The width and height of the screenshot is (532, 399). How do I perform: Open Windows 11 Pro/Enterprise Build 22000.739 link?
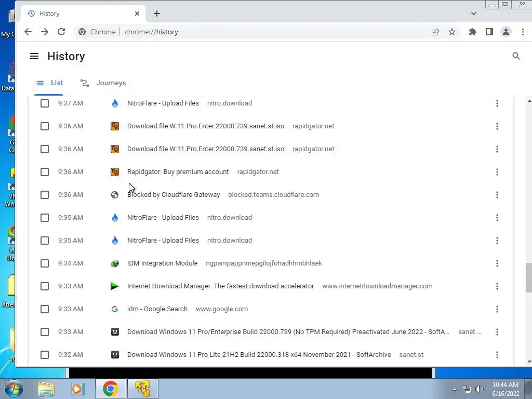tap(288, 332)
